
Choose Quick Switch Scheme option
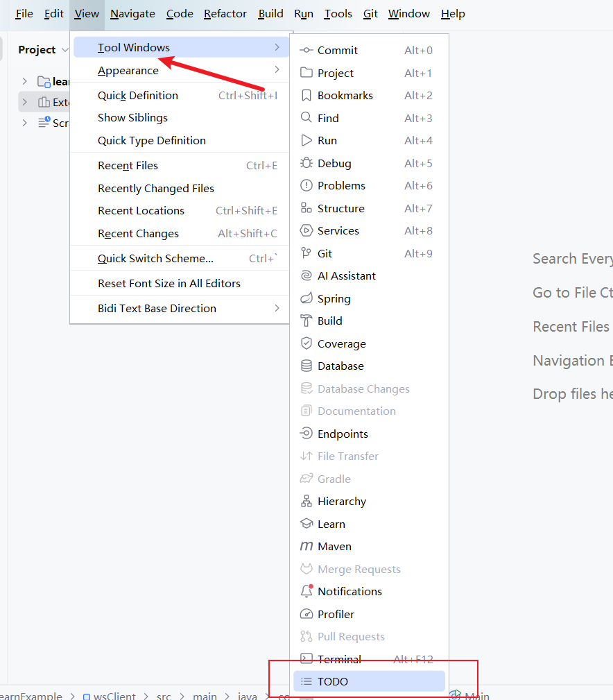tap(155, 259)
